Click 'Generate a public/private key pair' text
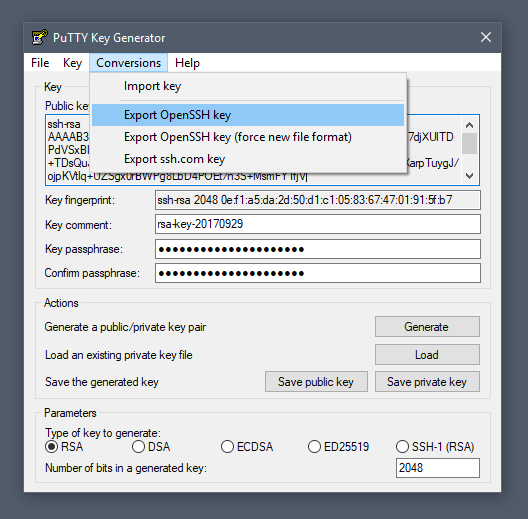 [x=125, y=327]
